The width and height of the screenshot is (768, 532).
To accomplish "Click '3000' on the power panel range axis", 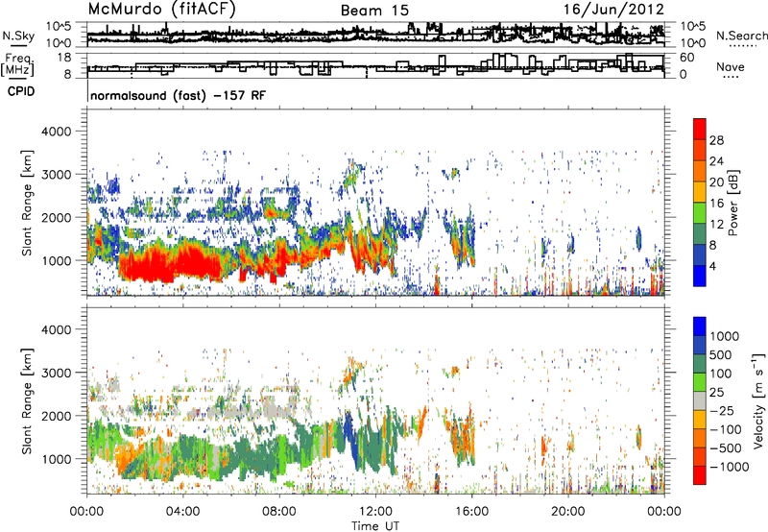I will point(56,175).
